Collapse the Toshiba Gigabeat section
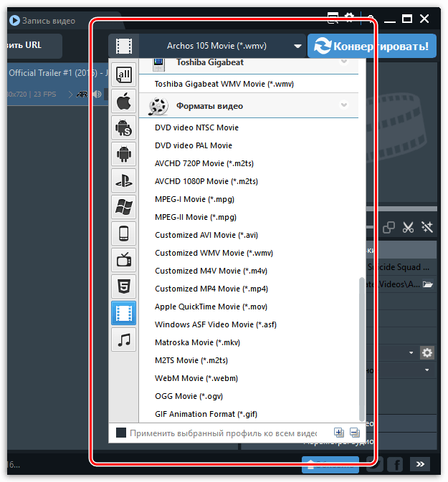Image resolution: width=448 pixels, height=482 pixels. click(343, 61)
